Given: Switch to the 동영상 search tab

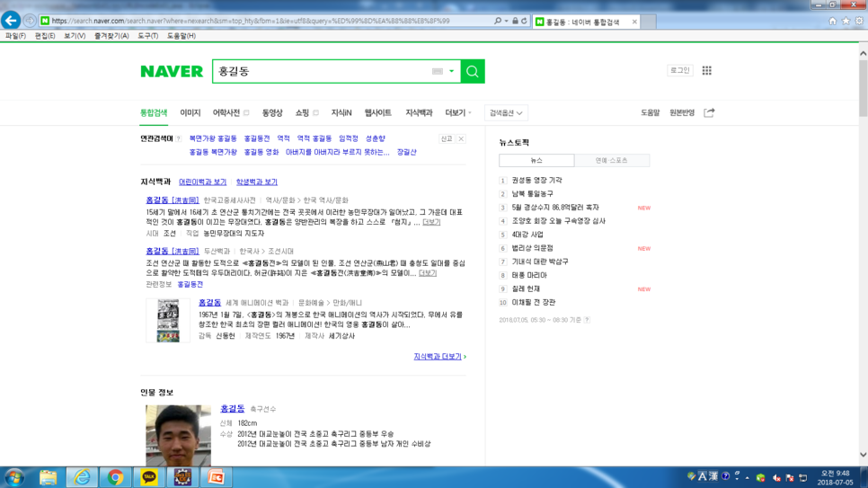Looking at the screenshot, I should click(x=271, y=112).
